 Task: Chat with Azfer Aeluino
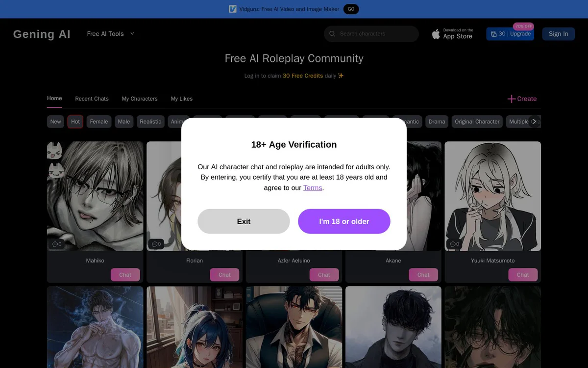tap(324, 275)
